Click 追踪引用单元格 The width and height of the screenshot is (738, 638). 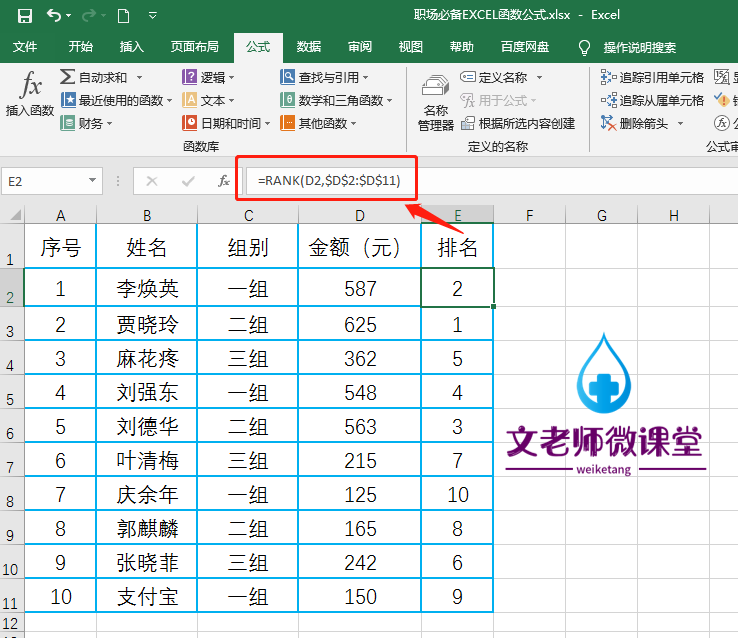652,77
